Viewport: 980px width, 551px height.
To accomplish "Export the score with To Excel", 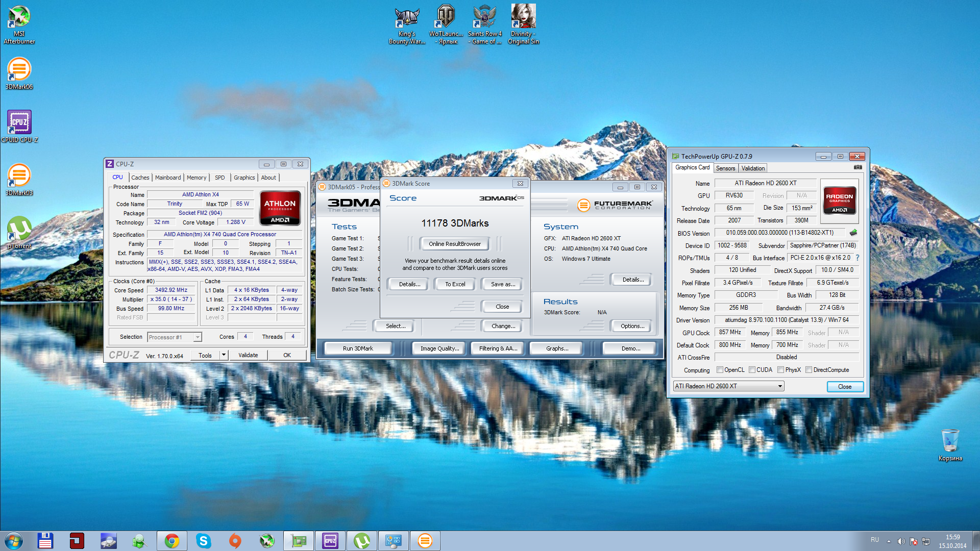I will coord(455,284).
